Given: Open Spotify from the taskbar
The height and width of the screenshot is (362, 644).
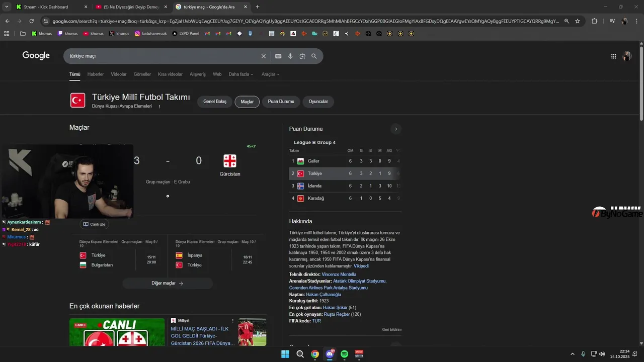Looking at the screenshot, I should point(345,354).
